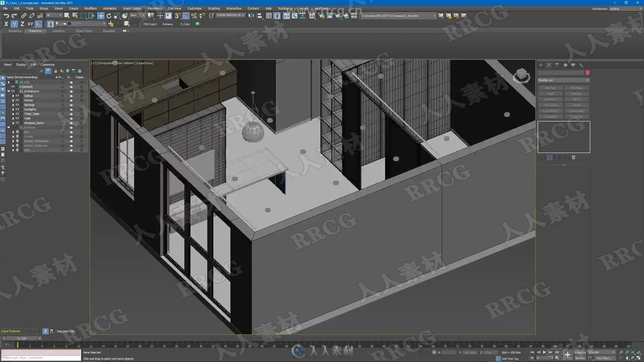
Task: Click the Rename button
Action: click(167, 24)
